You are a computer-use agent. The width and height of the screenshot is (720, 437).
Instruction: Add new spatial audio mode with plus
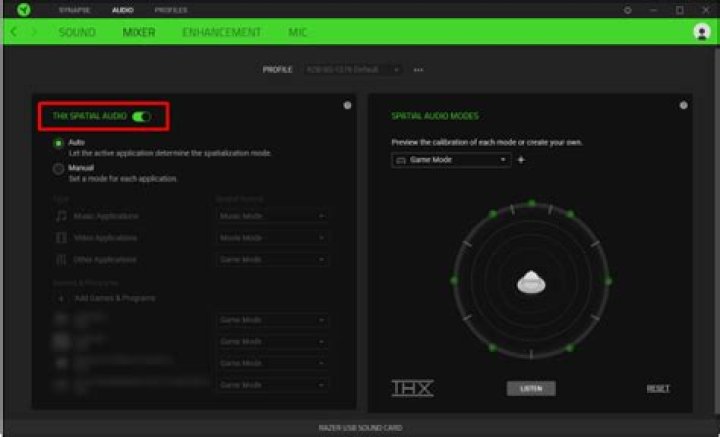(x=521, y=160)
